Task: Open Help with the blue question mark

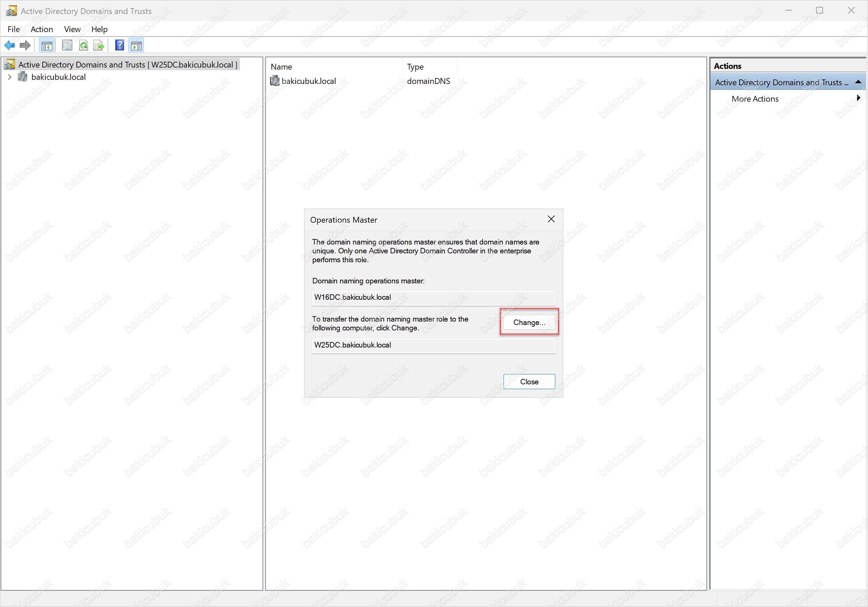Action: click(119, 45)
